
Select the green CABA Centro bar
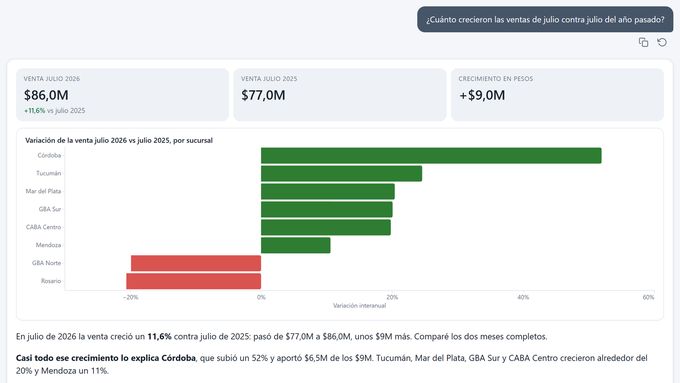[x=326, y=227]
